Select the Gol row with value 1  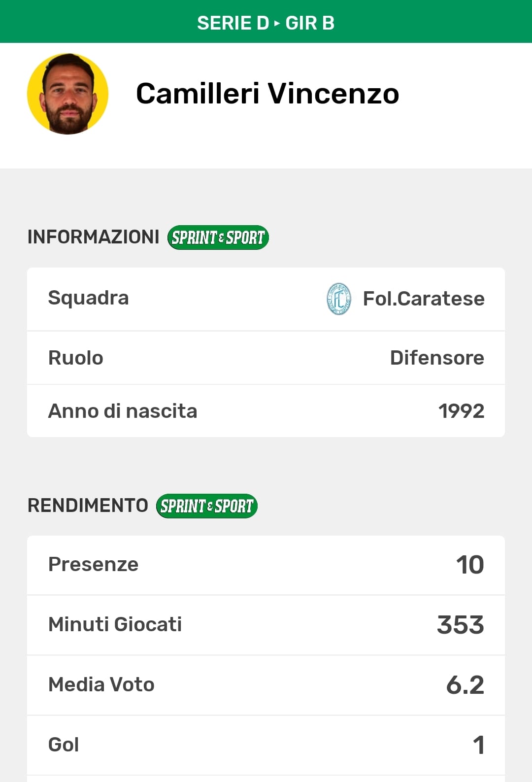click(266, 745)
